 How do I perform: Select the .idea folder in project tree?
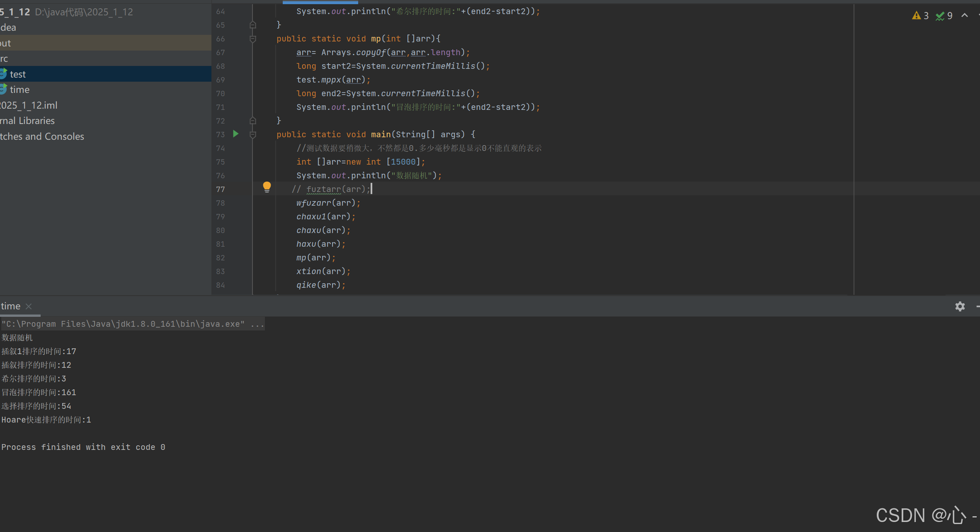tap(8, 27)
